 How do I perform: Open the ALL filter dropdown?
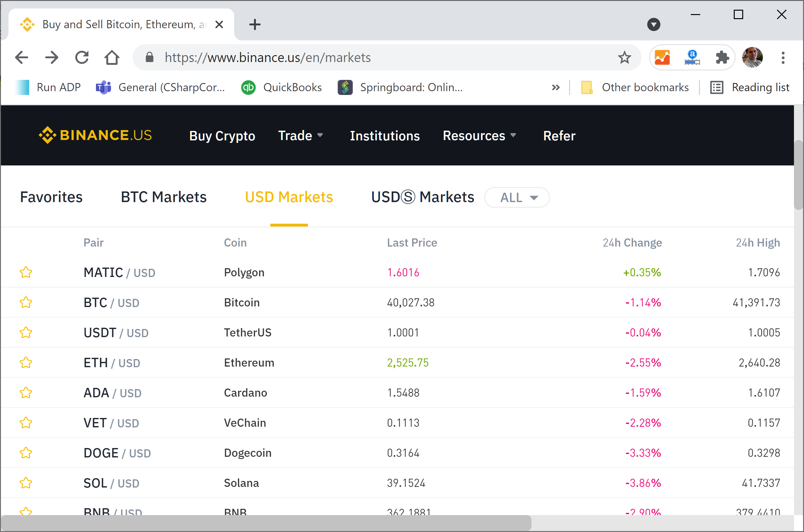tap(517, 197)
